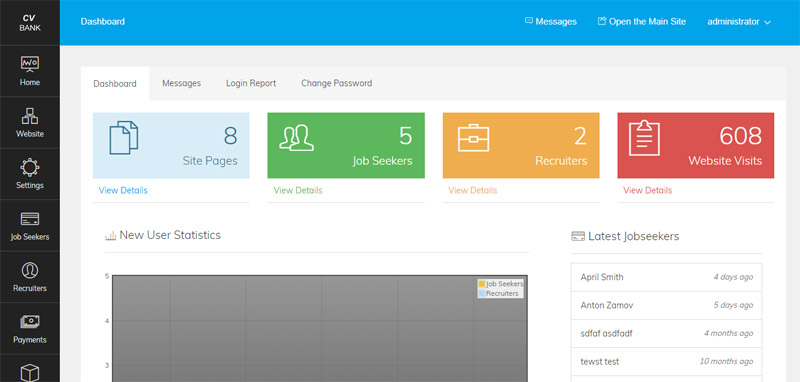The image size is (800, 382).
Task: Expand the administrator dropdown menu
Action: (739, 22)
